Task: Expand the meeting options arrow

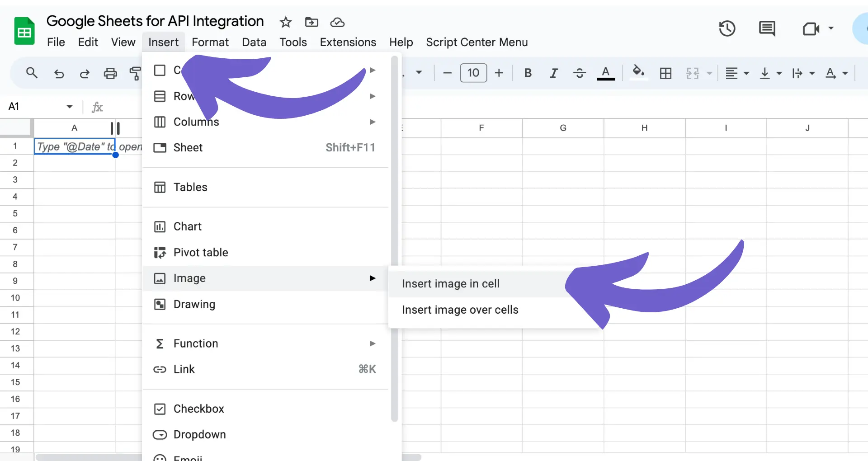Action: [831, 28]
